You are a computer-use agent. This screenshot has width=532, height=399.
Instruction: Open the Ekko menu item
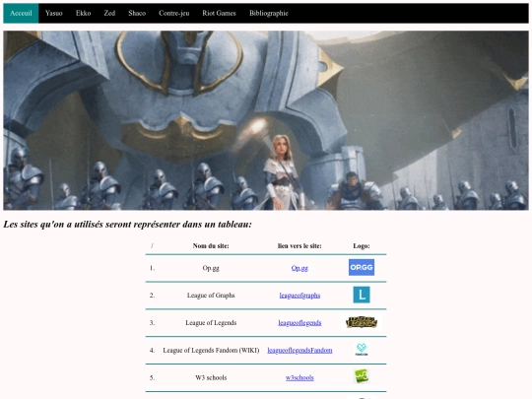83,13
